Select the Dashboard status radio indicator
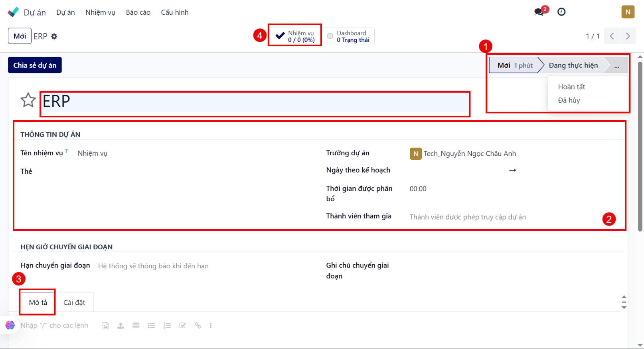Screen dimensions: 644x349 point(330,36)
